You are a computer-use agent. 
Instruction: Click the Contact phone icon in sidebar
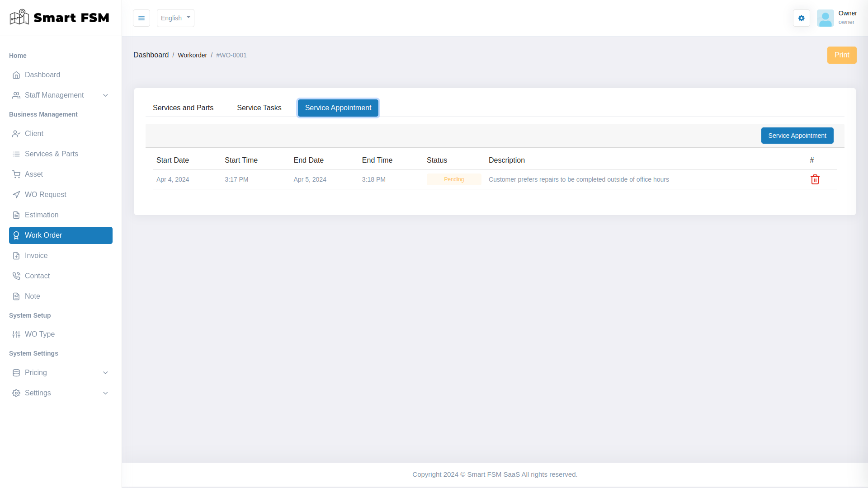[16, 276]
